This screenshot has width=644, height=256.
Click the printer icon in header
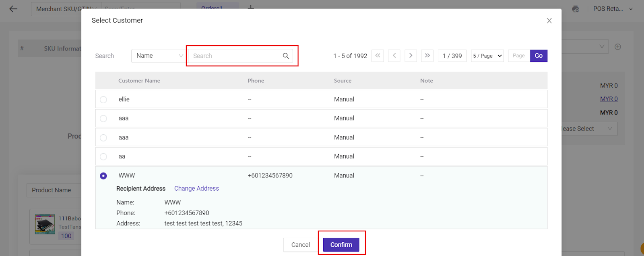(576, 9)
